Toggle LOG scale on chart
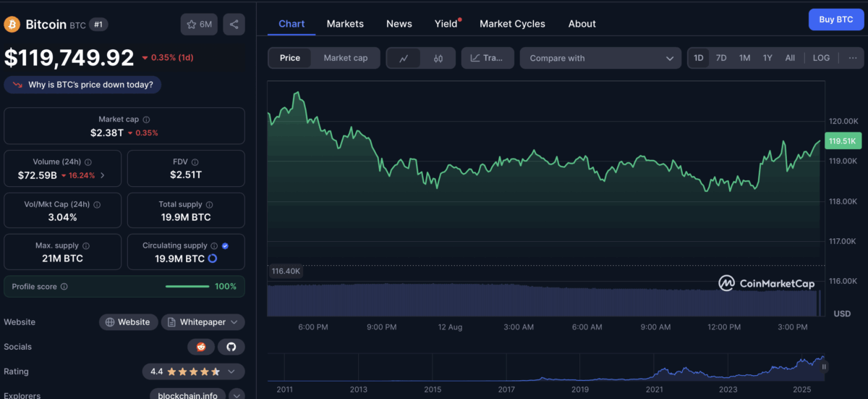The height and width of the screenshot is (399, 868). coord(821,58)
